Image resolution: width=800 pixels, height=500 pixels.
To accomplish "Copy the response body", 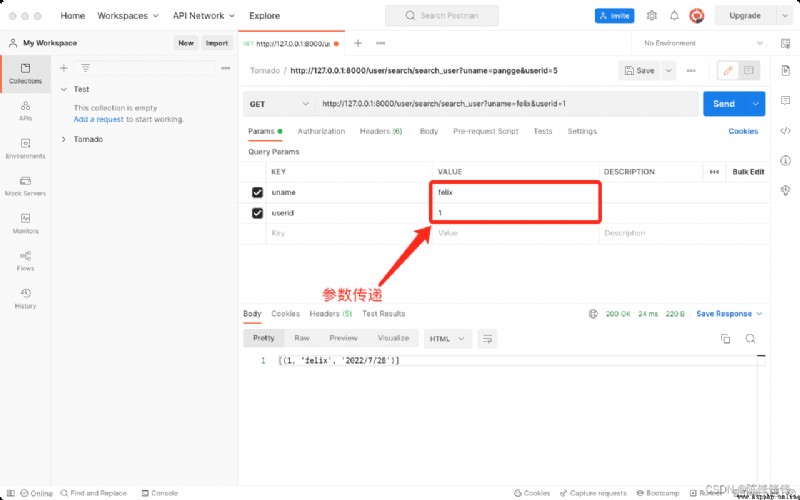I will 725,339.
